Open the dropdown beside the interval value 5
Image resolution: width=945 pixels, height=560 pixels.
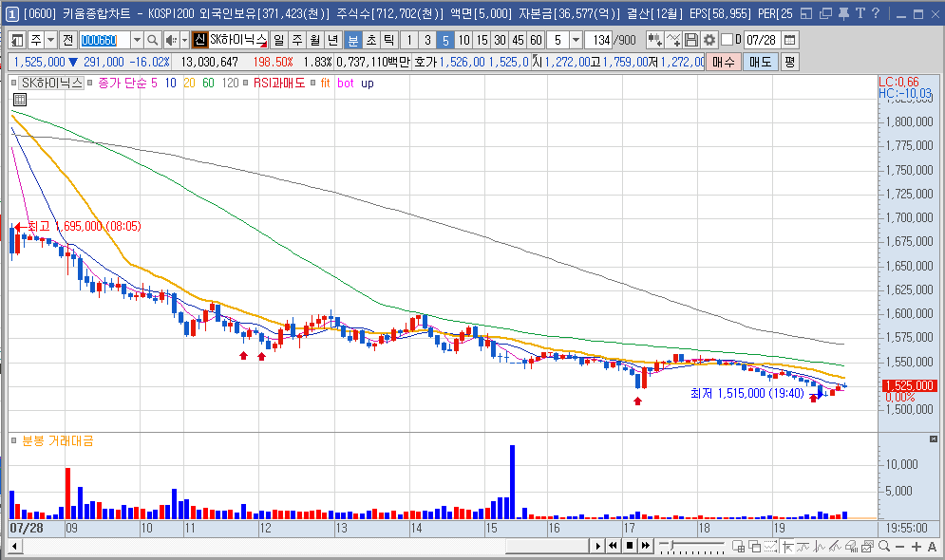point(576,41)
